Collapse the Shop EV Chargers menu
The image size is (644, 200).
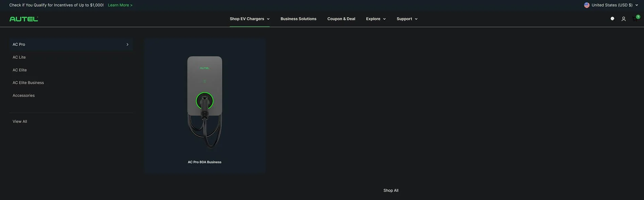click(x=249, y=19)
